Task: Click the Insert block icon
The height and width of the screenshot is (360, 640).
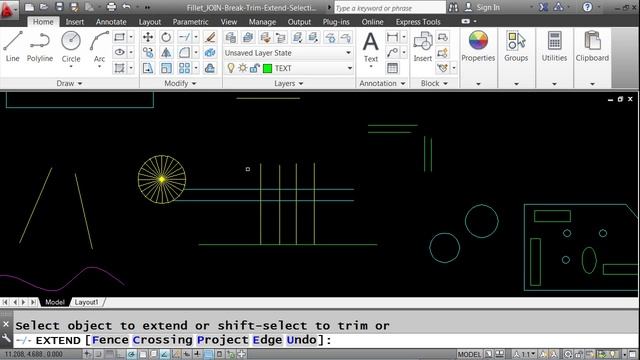Action: click(422, 47)
